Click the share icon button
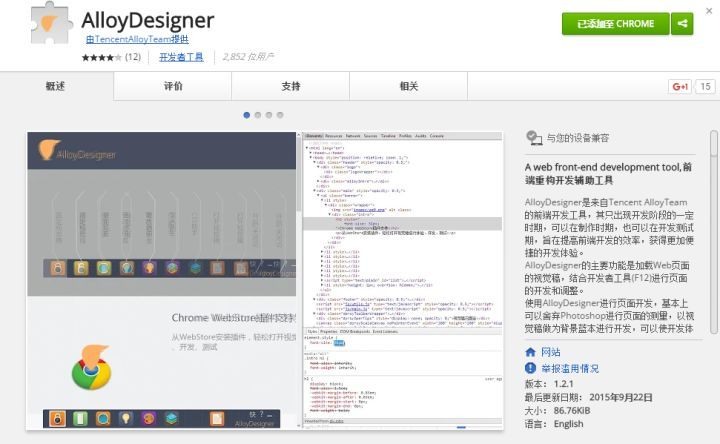This screenshot has height=444, width=720. click(x=682, y=23)
